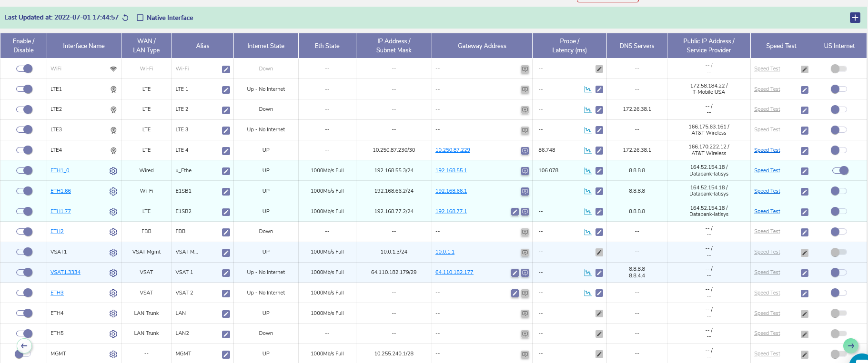Edit speed test settings for ETH1.77

click(x=804, y=212)
